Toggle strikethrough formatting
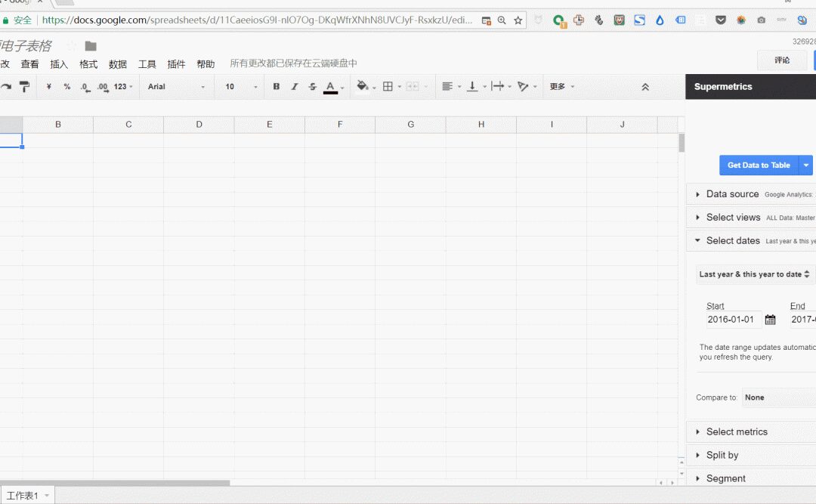The width and height of the screenshot is (816, 504). [x=312, y=86]
